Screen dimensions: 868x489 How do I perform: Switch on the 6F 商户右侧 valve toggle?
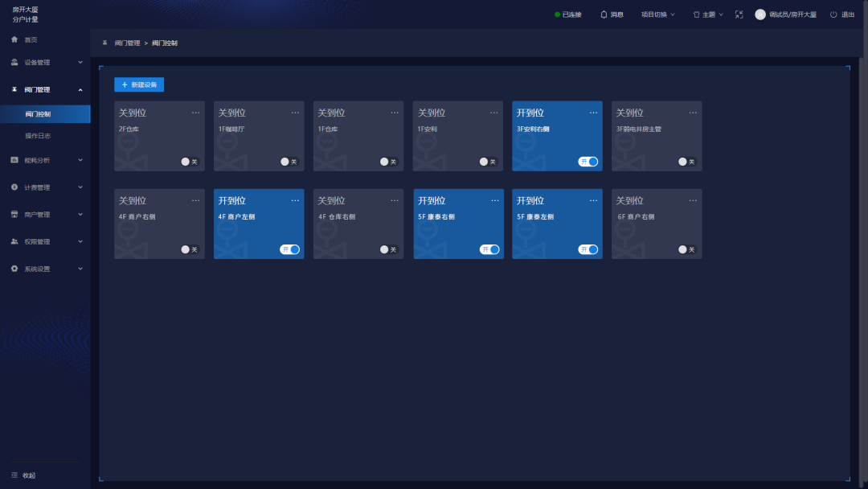click(x=687, y=250)
